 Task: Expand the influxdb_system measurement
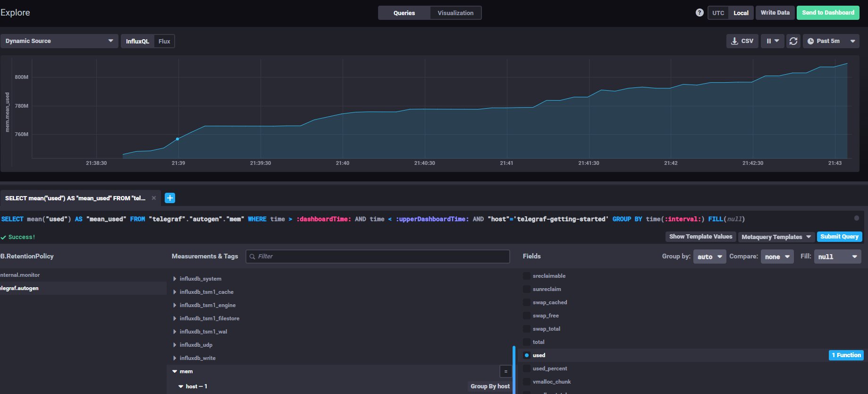point(175,279)
